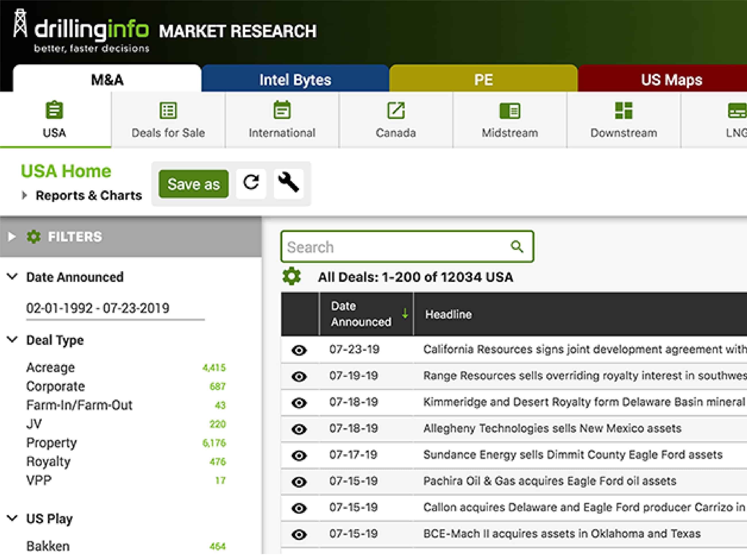747x560 pixels.
Task: Switch to the Intel Bytes tab
Action: click(295, 80)
